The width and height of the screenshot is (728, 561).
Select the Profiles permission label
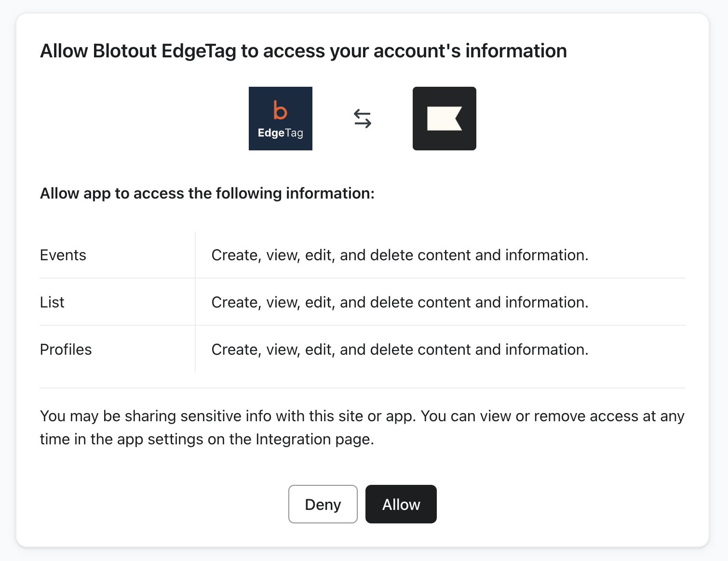point(66,349)
